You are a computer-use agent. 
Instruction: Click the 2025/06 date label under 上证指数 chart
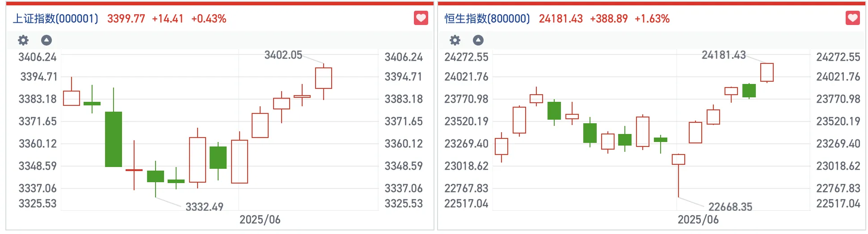260,220
